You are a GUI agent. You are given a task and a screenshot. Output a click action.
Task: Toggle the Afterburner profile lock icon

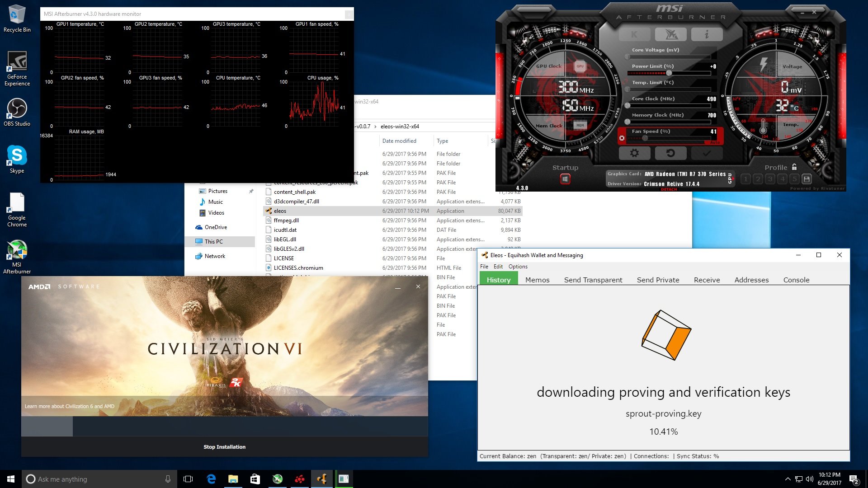pyautogui.click(x=794, y=167)
